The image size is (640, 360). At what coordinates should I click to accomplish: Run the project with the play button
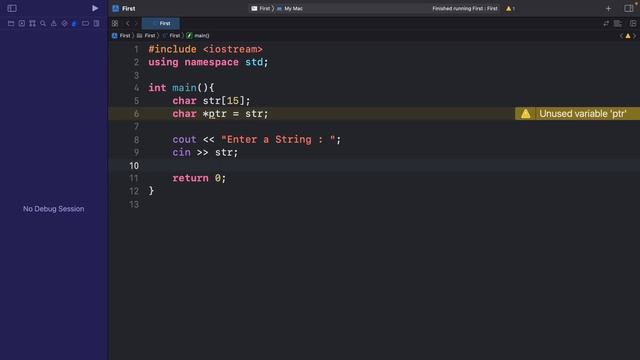95,8
